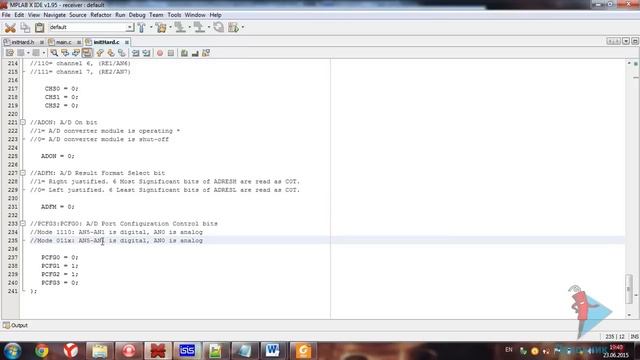The height and width of the screenshot is (360, 640).
Task: Toggle Highlight Search in editor toolbar
Action: click(87, 53)
